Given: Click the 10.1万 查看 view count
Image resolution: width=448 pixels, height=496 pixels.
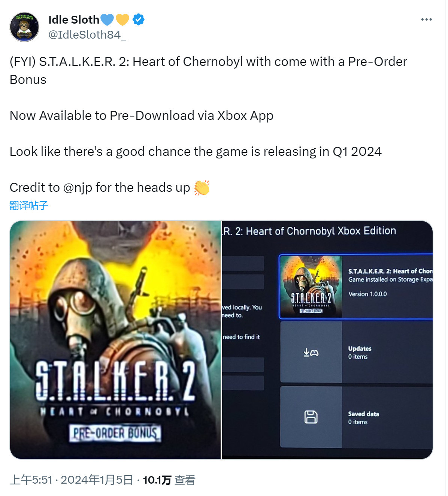Looking at the screenshot, I should pyautogui.click(x=169, y=480).
